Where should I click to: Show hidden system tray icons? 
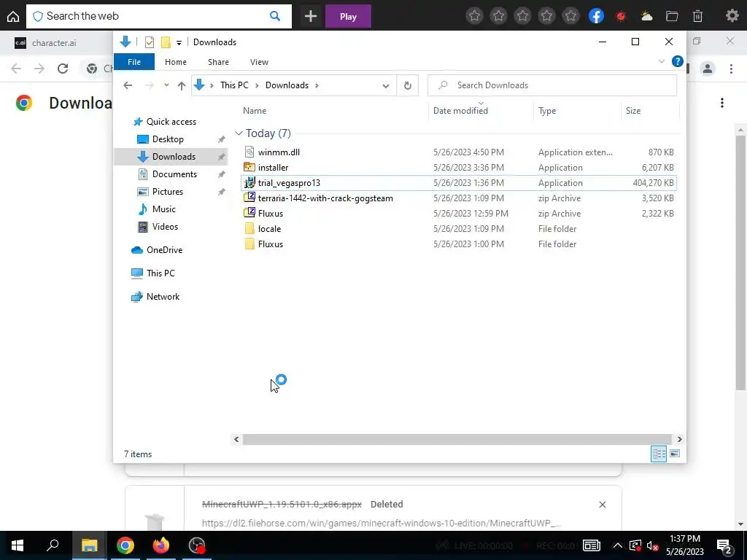[x=617, y=545]
